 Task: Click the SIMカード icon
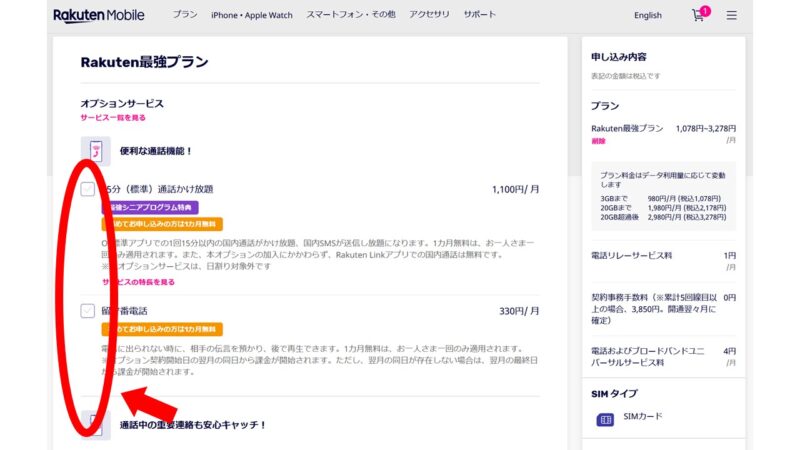[605, 419]
